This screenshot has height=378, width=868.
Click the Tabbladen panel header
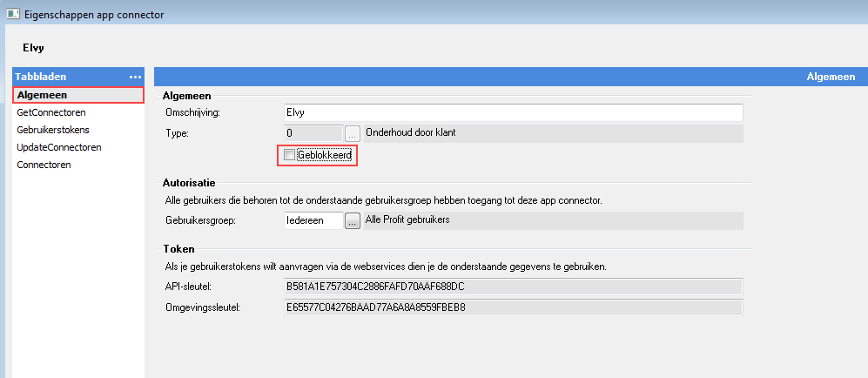click(x=78, y=77)
